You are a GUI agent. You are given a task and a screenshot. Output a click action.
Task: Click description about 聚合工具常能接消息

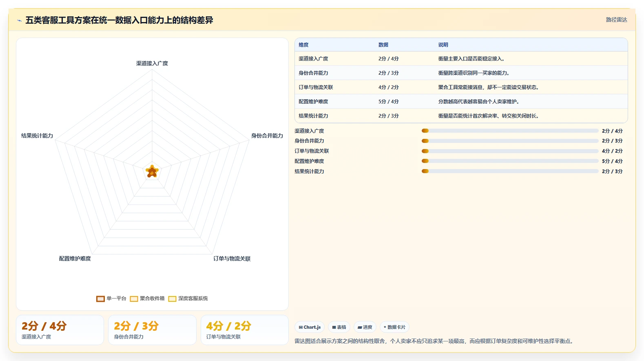coord(489,87)
